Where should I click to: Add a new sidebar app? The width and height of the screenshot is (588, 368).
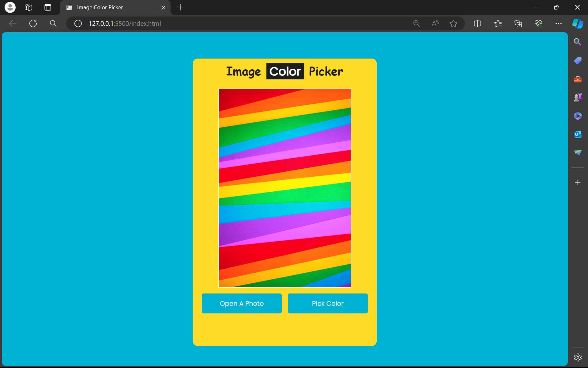pos(578,182)
